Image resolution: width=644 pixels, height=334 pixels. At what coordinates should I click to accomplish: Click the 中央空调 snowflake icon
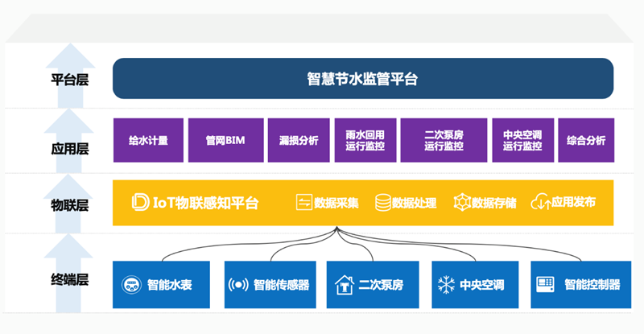(x=446, y=285)
